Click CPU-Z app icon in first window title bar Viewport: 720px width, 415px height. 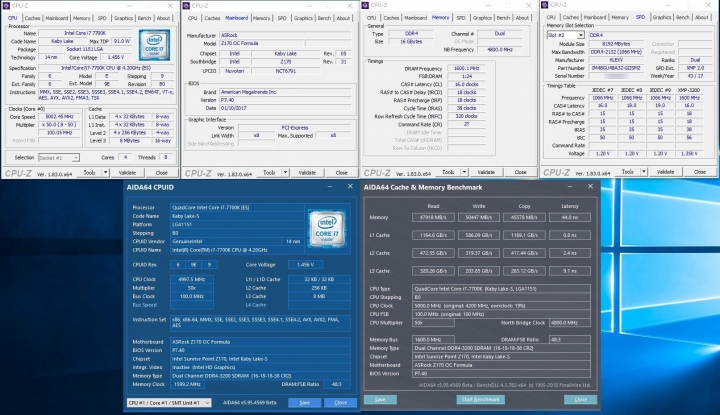(6, 6)
